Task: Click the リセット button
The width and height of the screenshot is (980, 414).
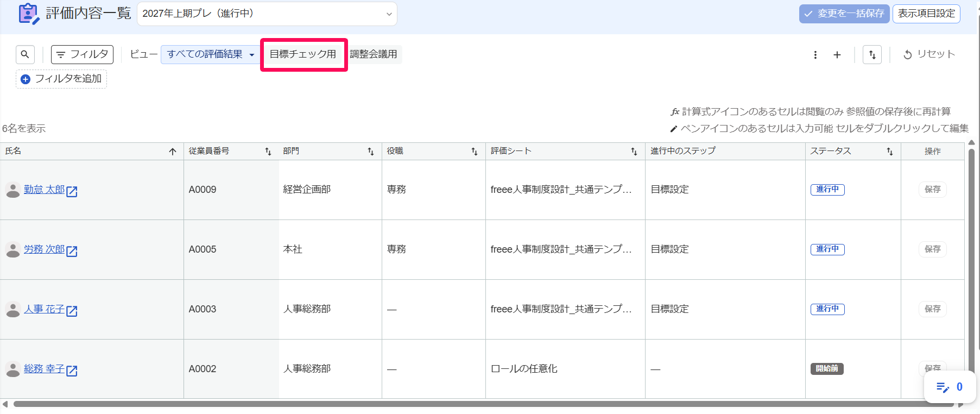Action: tap(929, 54)
